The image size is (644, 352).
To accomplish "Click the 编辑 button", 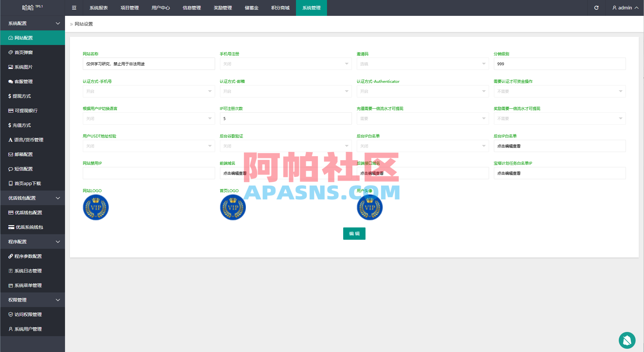I will (354, 233).
